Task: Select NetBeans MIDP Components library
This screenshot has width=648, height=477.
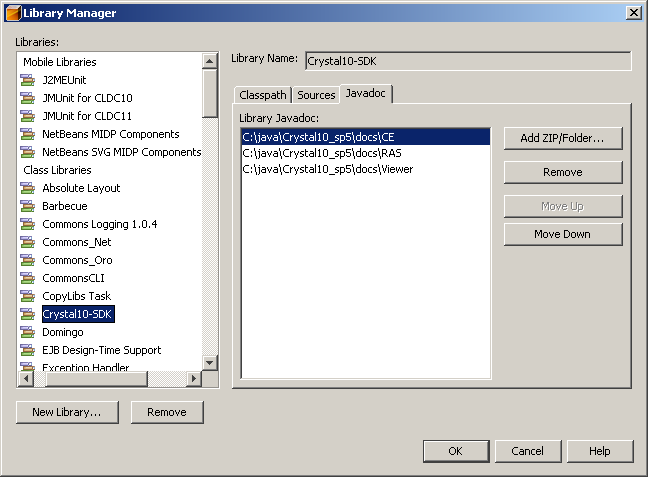Action: click(x=111, y=134)
